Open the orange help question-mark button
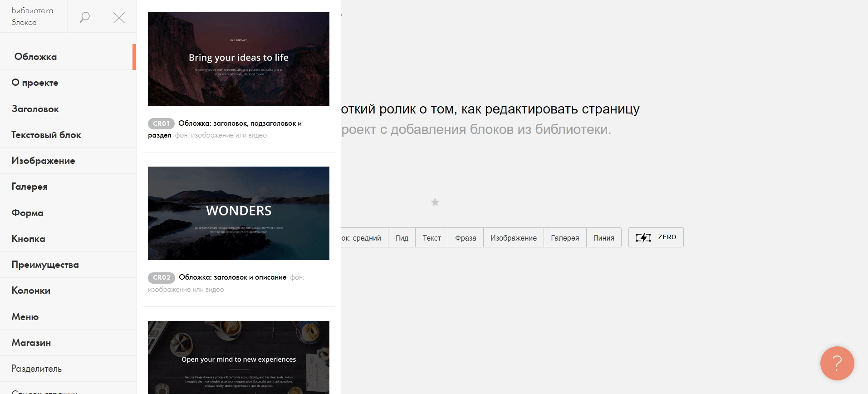This screenshot has height=394, width=868. [837, 363]
